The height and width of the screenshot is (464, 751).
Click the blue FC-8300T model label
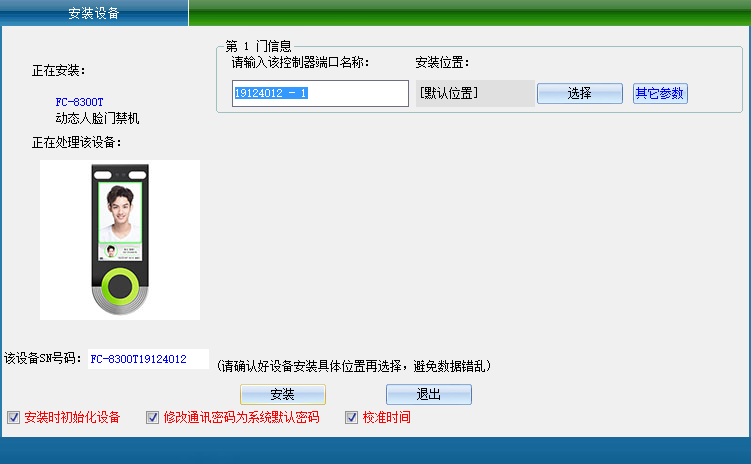79,102
